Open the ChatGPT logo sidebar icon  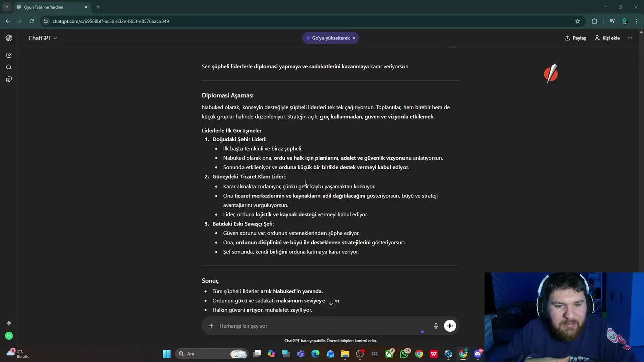[x=9, y=38]
